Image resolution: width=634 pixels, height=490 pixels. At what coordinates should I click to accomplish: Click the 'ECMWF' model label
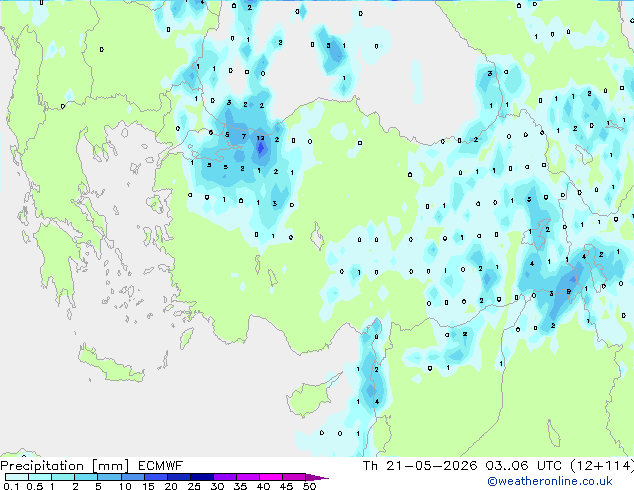[x=161, y=466]
